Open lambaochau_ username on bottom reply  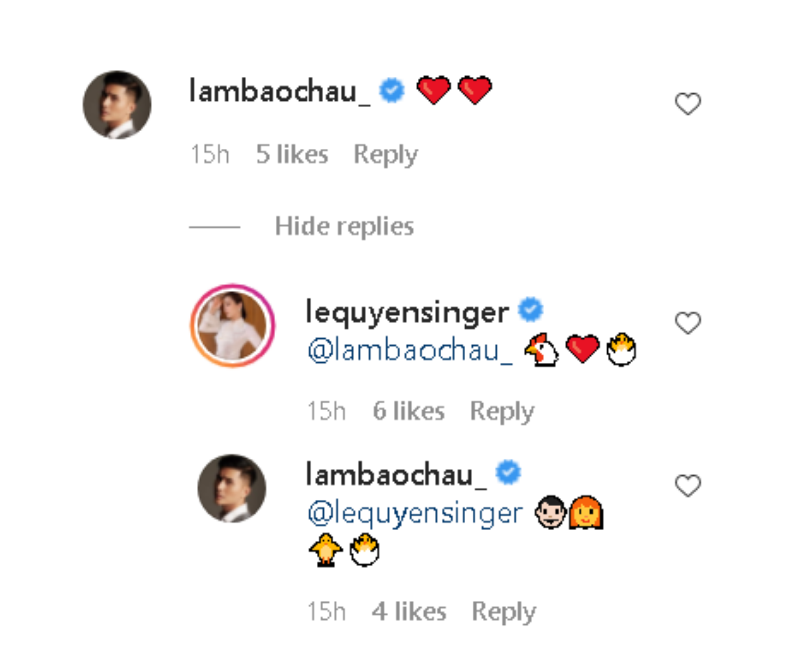click(396, 474)
